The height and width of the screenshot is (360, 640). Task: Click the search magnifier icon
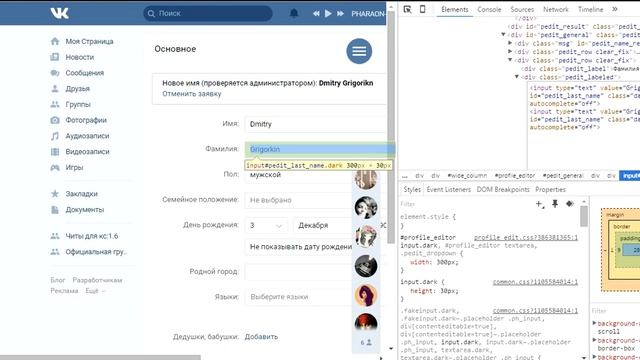tap(151, 13)
